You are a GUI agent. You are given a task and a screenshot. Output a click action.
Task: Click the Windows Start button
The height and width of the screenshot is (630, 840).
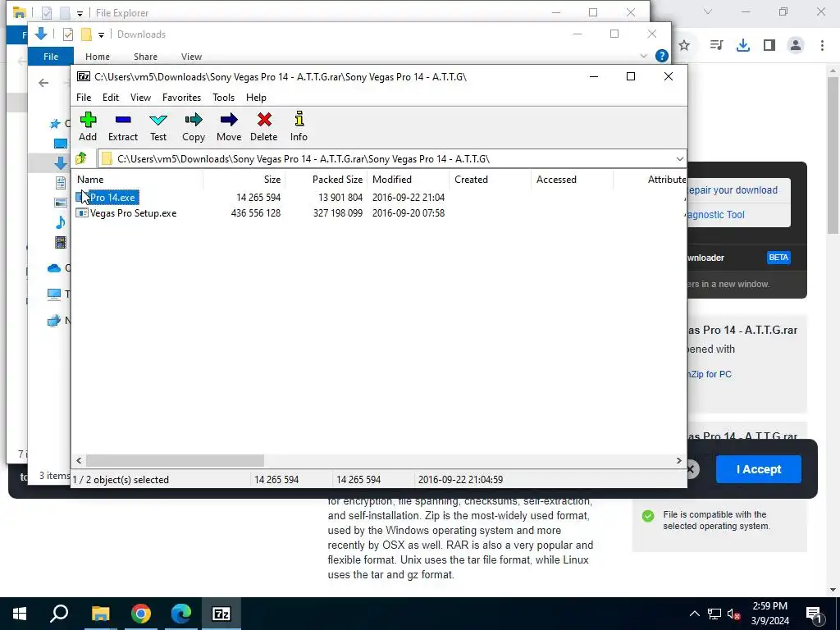20,614
